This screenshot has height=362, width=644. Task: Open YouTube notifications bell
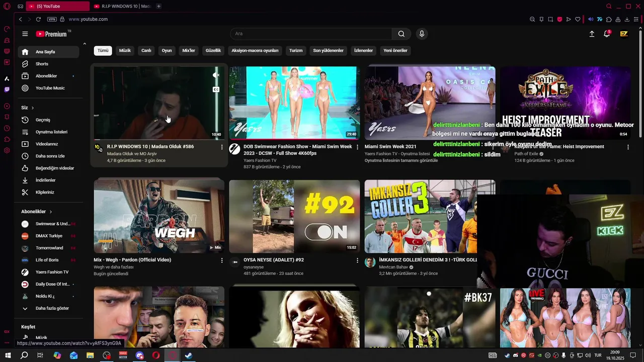point(607,34)
